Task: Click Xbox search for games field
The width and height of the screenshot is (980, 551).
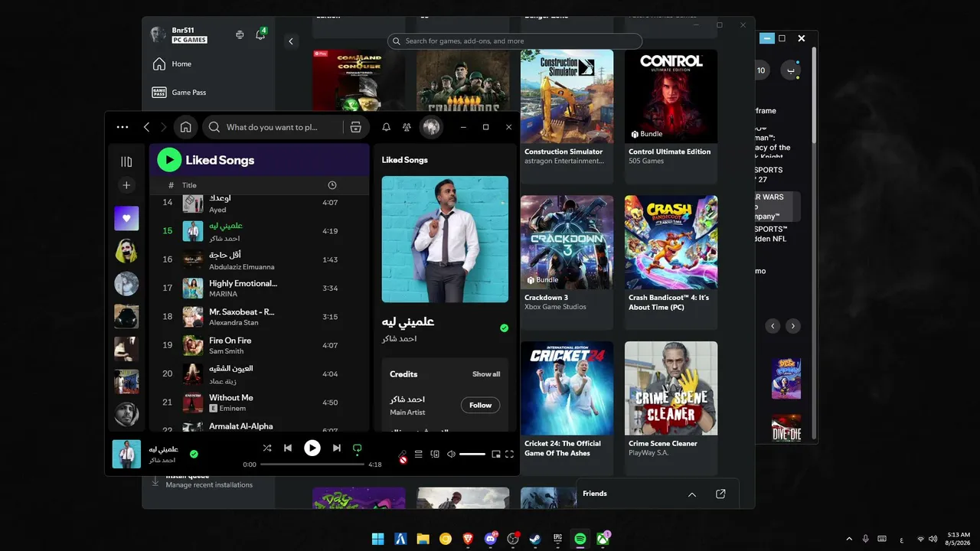Action: pos(514,41)
